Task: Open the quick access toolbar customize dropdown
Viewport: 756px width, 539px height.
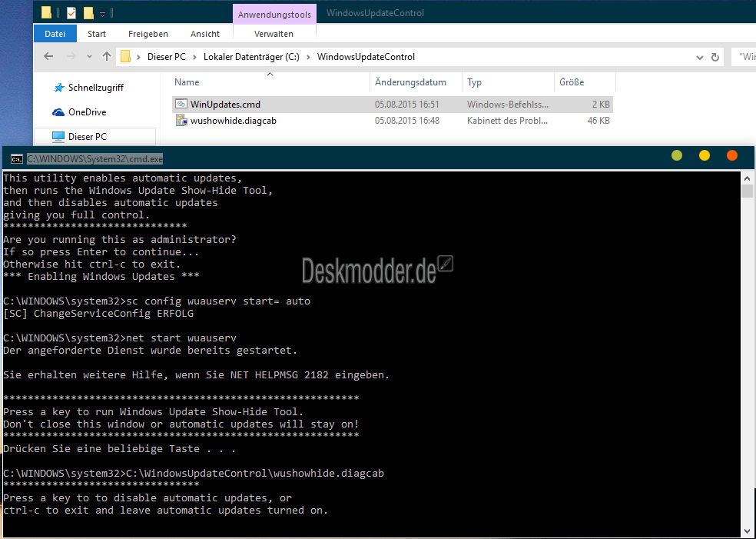Action: click(103, 14)
